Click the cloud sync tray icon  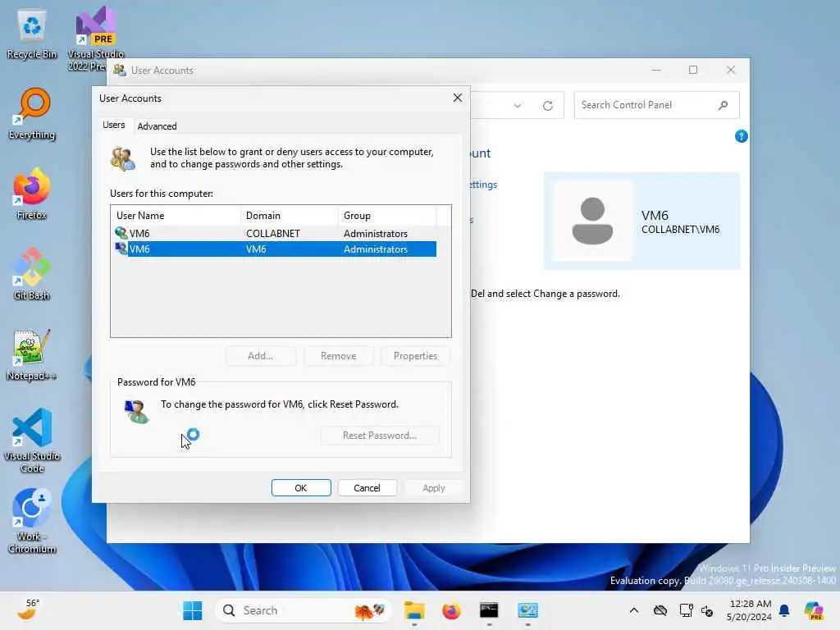[660, 610]
